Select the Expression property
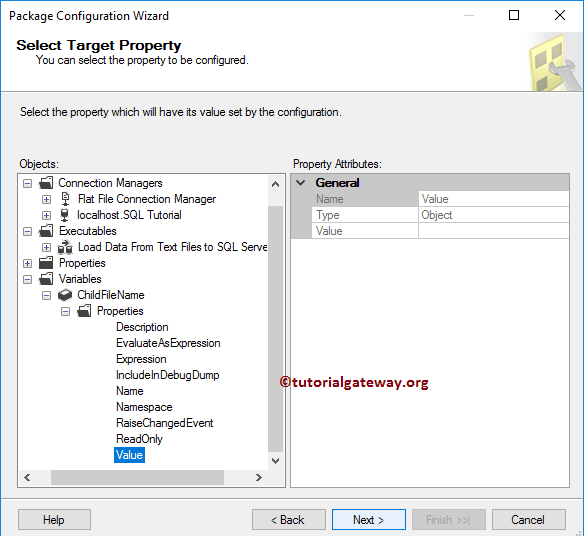The image size is (584, 536). coord(141,359)
